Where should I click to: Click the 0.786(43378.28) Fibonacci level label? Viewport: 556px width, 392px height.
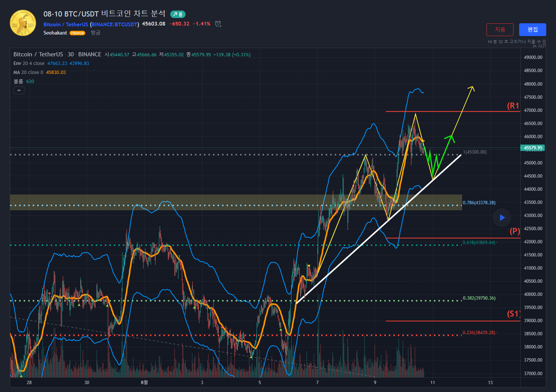pos(479,203)
